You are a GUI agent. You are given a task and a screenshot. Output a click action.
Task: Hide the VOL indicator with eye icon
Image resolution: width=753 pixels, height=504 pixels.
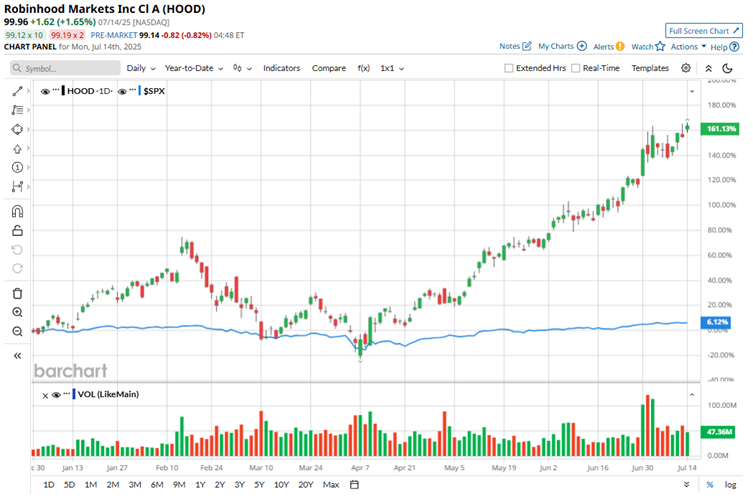click(56, 395)
